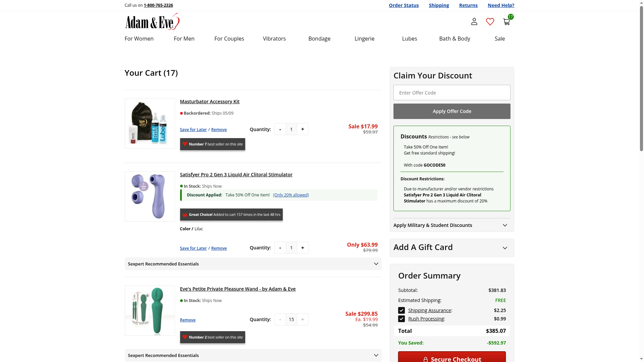This screenshot has width=644, height=362.
Task: Remove the Masturbator Accessory Kit
Action: click(219, 130)
